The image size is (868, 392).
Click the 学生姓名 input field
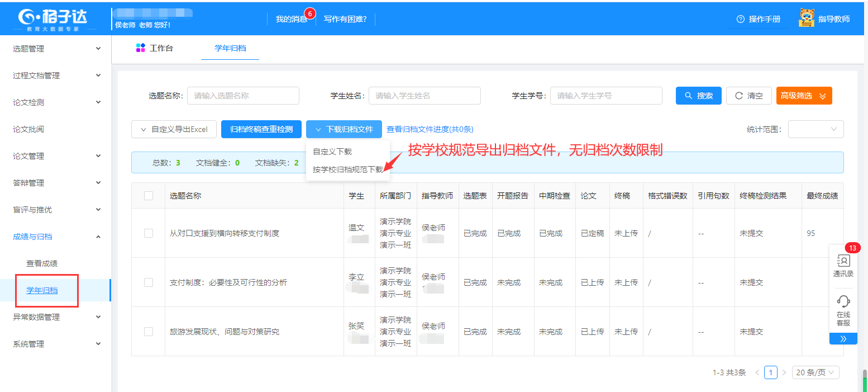(x=425, y=96)
